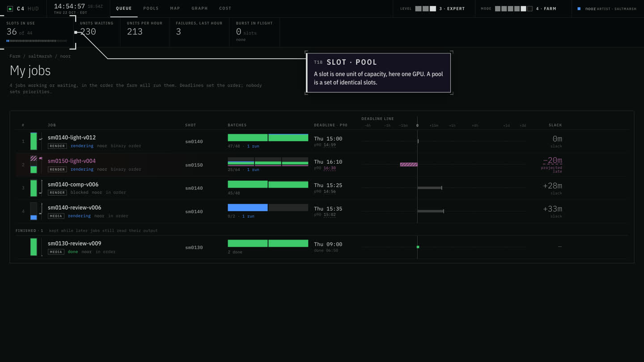Screen dimensions: 644x362
Task: Click the blue user square beside noor
Action: click(x=579, y=8)
